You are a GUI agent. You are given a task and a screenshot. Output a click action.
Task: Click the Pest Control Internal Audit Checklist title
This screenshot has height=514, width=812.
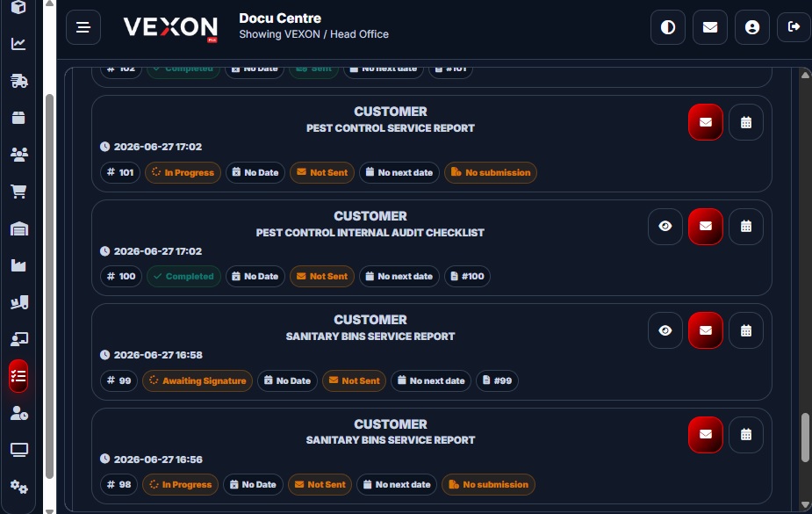[370, 233]
